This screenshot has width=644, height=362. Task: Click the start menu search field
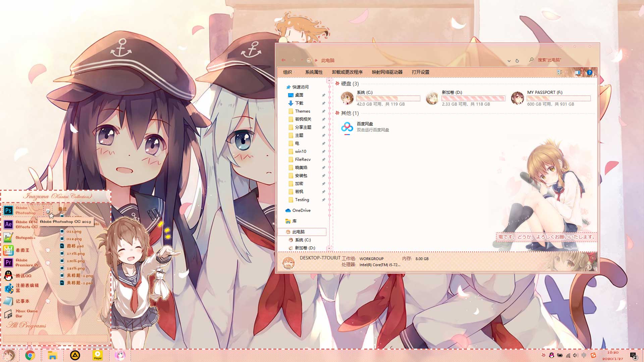click(x=56, y=339)
